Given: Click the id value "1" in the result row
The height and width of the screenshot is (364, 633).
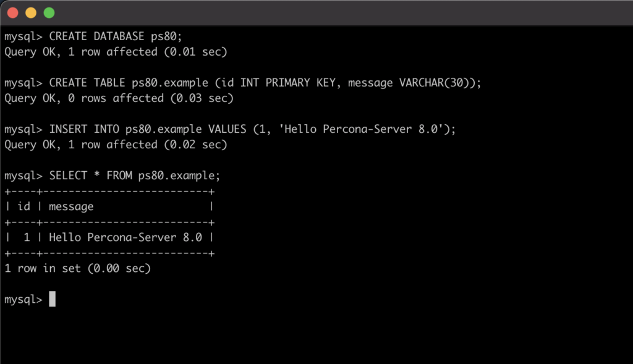Looking at the screenshot, I should click(27, 237).
